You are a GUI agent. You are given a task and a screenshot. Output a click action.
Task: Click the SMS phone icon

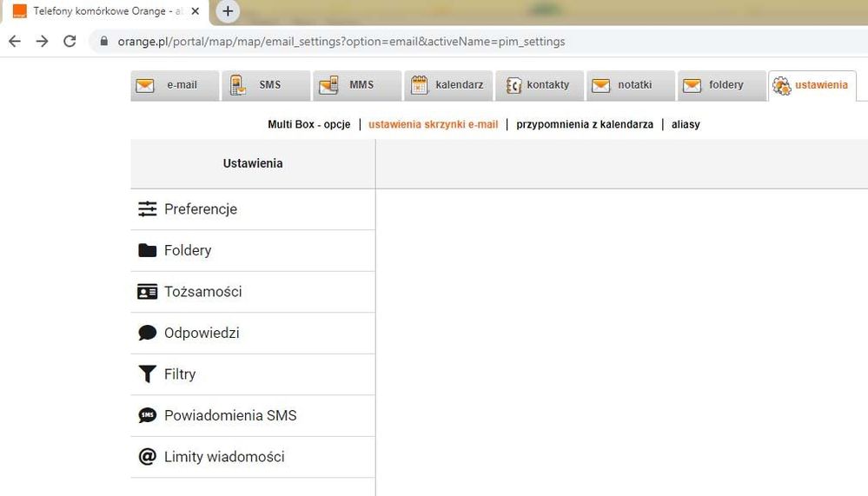238,85
